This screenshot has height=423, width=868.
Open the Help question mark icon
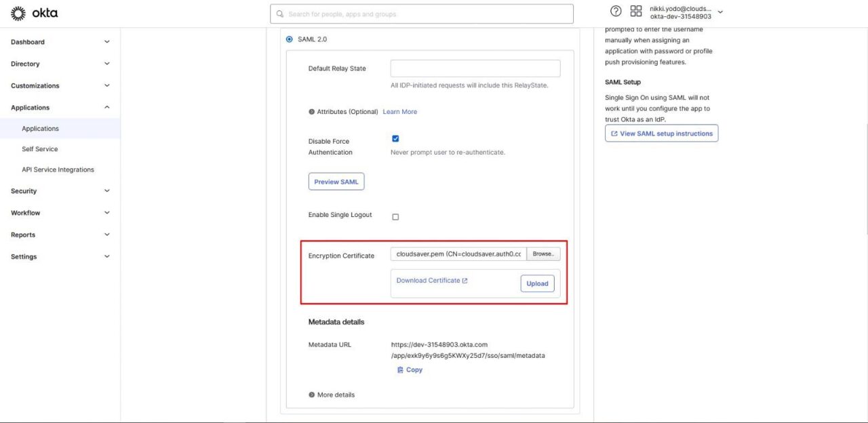[615, 10]
